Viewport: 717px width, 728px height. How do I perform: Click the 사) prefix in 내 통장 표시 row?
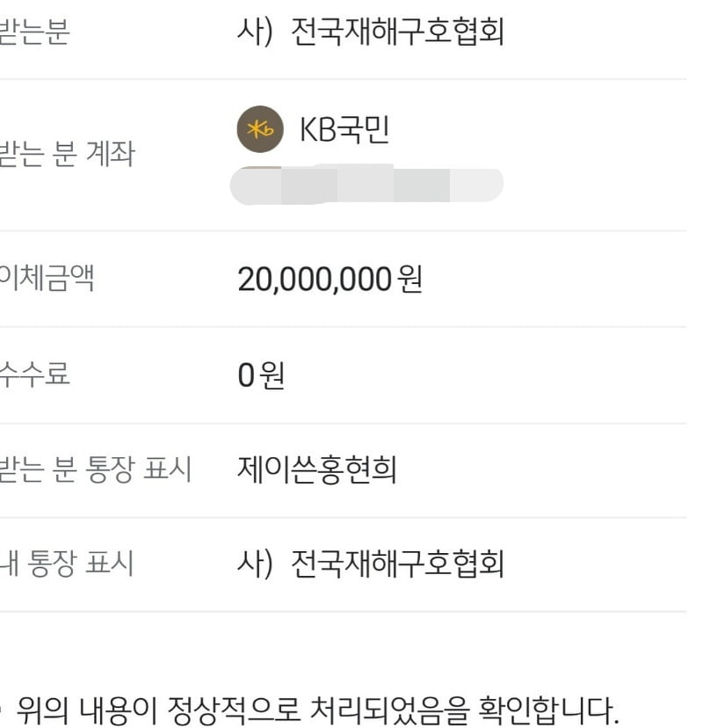[x=257, y=564]
